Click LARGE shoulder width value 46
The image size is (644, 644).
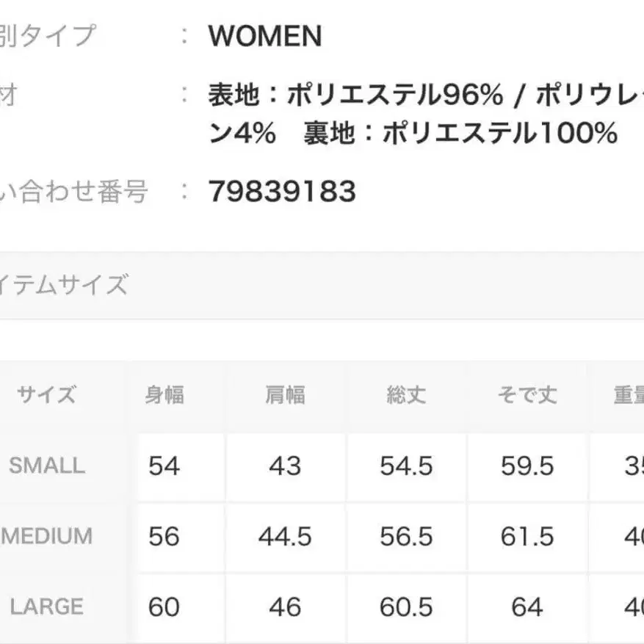[285, 607]
